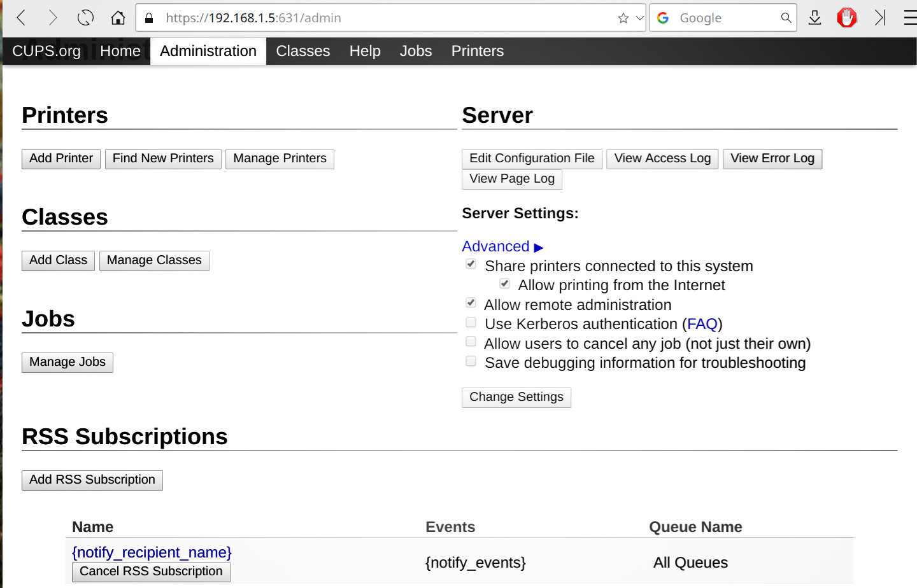Click the Google logo in search box
Image resolution: width=917 pixels, height=588 pixels.
tap(663, 18)
